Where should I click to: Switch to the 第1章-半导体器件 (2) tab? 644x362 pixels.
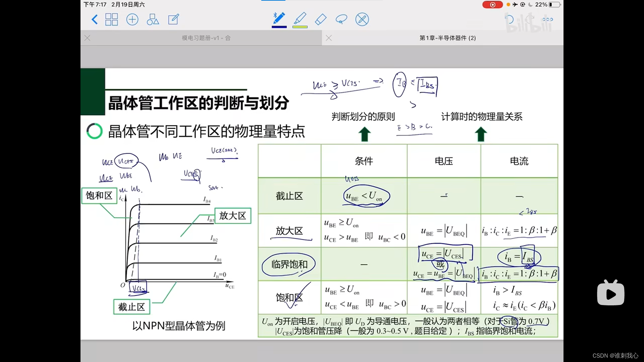447,38
